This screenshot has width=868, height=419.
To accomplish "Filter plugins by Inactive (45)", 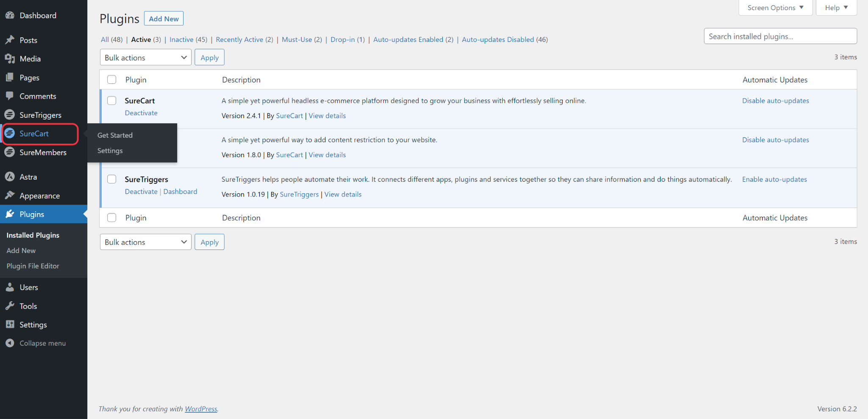I will click(x=189, y=39).
